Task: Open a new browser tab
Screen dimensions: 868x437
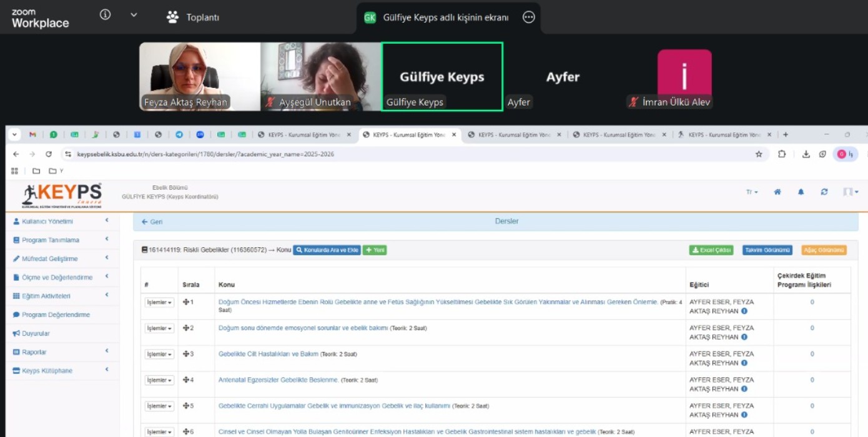Action: [786, 134]
